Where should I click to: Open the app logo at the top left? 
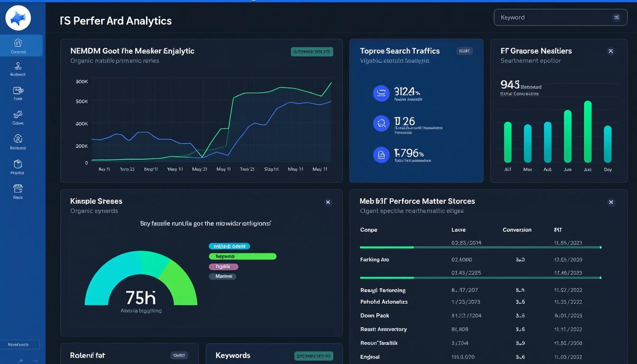tap(18, 18)
